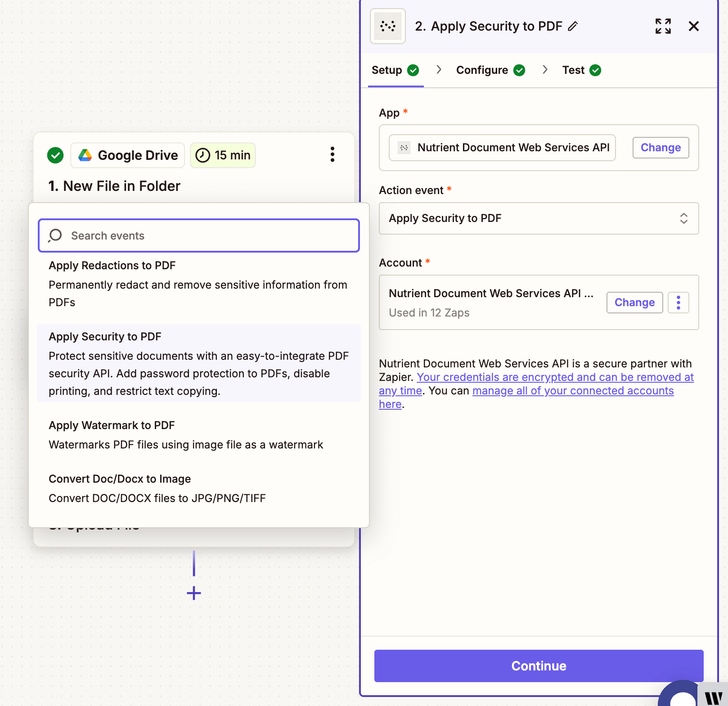Choose Apply Redactions to PDF from the list

point(112,265)
